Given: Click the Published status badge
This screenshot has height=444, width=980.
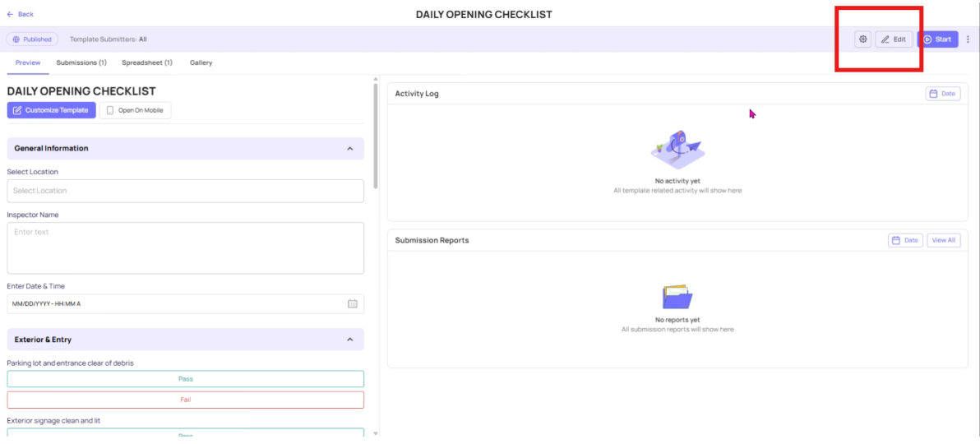Looking at the screenshot, I should [x=32, y=39].
